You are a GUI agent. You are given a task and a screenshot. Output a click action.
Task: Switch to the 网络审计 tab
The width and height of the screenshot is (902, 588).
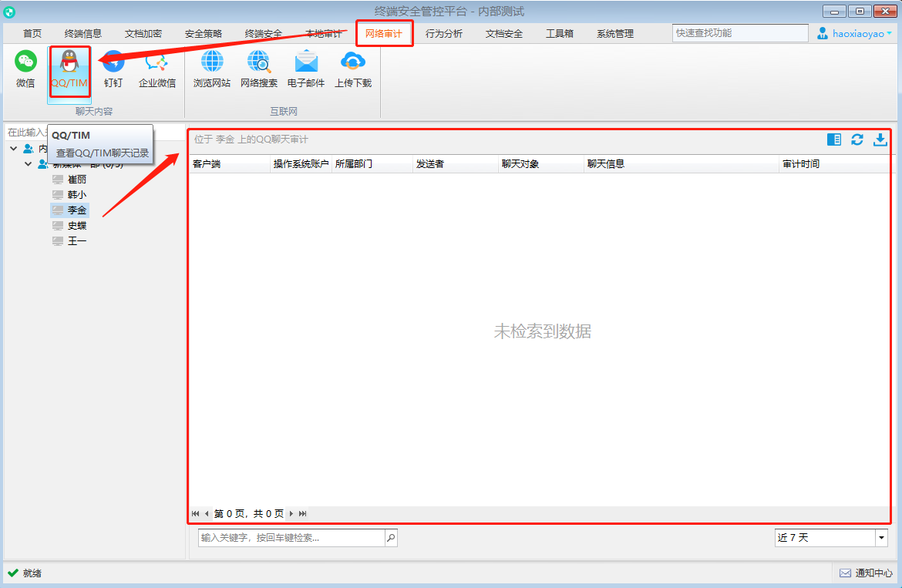click(384, 34)
